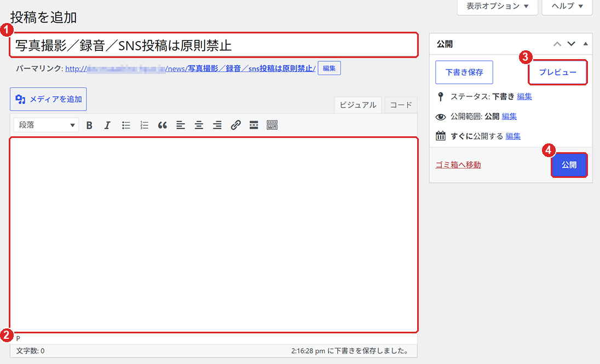Image resolution: width=600 pixels, height=364 pixels.
Task: Click メディアを追加 button
Action: click(48, 99)
